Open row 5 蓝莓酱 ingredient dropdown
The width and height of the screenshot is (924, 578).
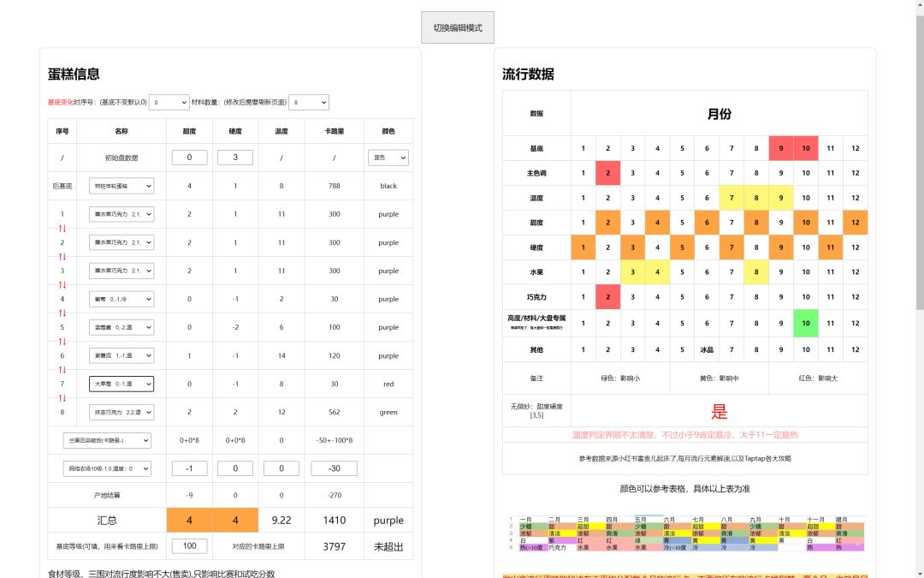point(121,327)
